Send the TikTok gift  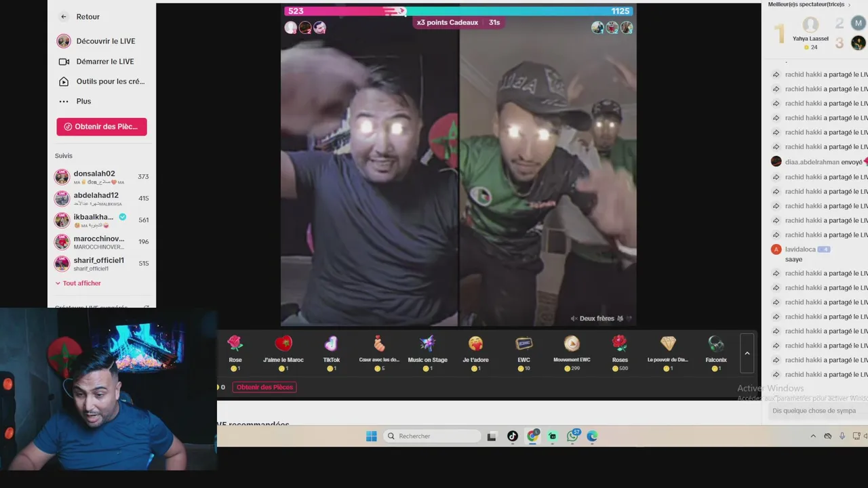tap(332, 352)
